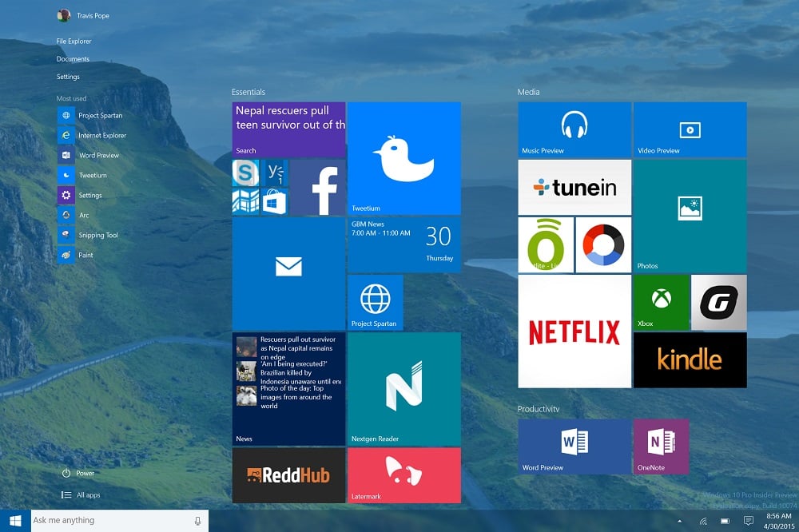Viewport: 799px width, 532px height.
Task: Open the Tweetium bird tile
Action: [x=403, y=157]
